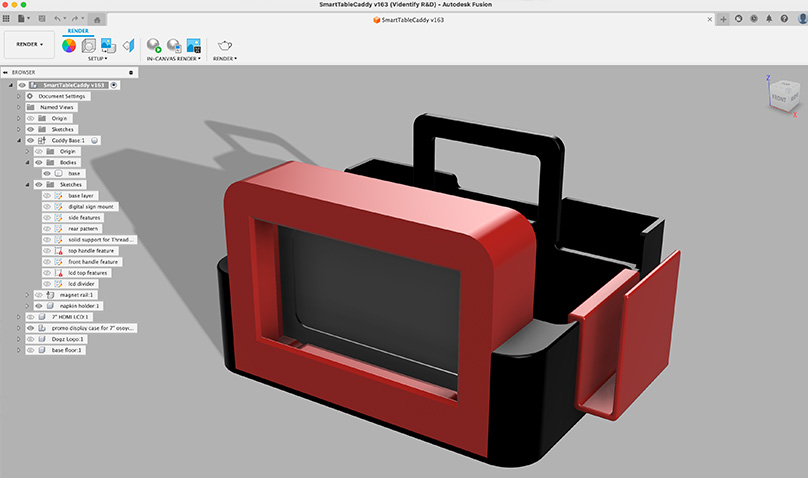This screenshot has height=478, width=808.
Task: Click the Caddy Base:1 component icon
Action: point(42,140)
